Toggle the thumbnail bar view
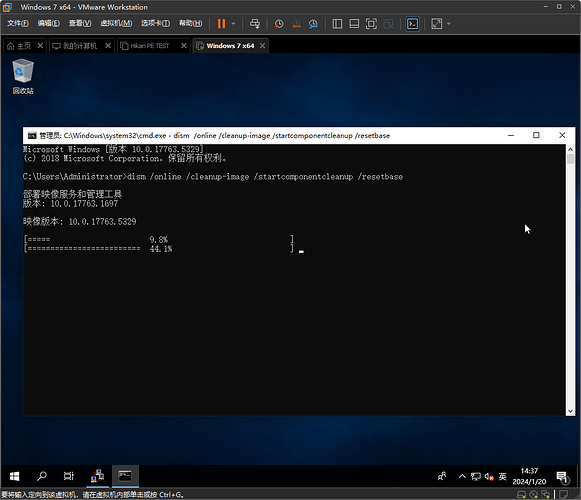 coord(354,24)
